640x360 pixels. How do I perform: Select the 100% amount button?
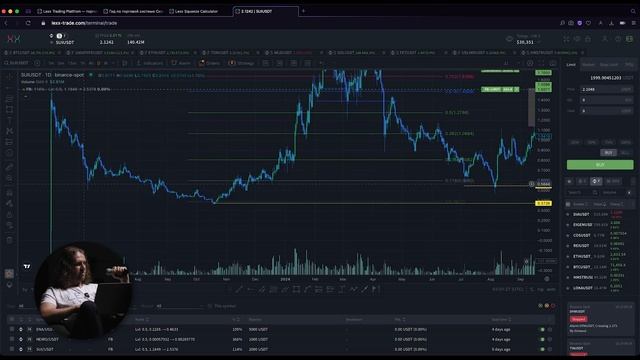coord(626,142)
